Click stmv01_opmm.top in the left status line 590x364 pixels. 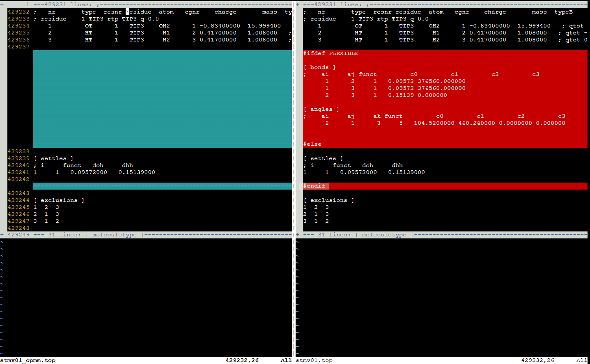[27, 360]
